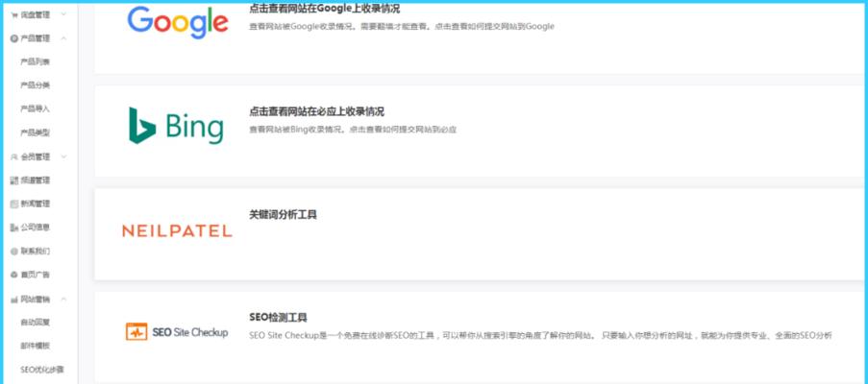Image resolution: width=868 pixels, height=384 pixels.
Task: Open 频道管理 via its grid icon
Action: [x=14, y=180]
